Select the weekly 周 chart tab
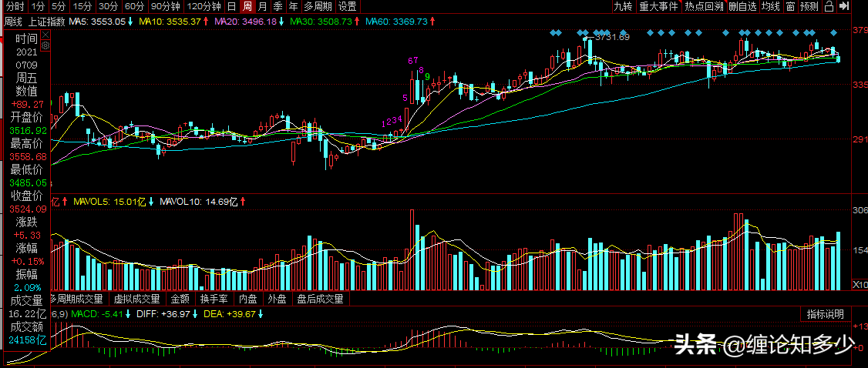Viewport: 868px width, 368px height. pos(247,7)
